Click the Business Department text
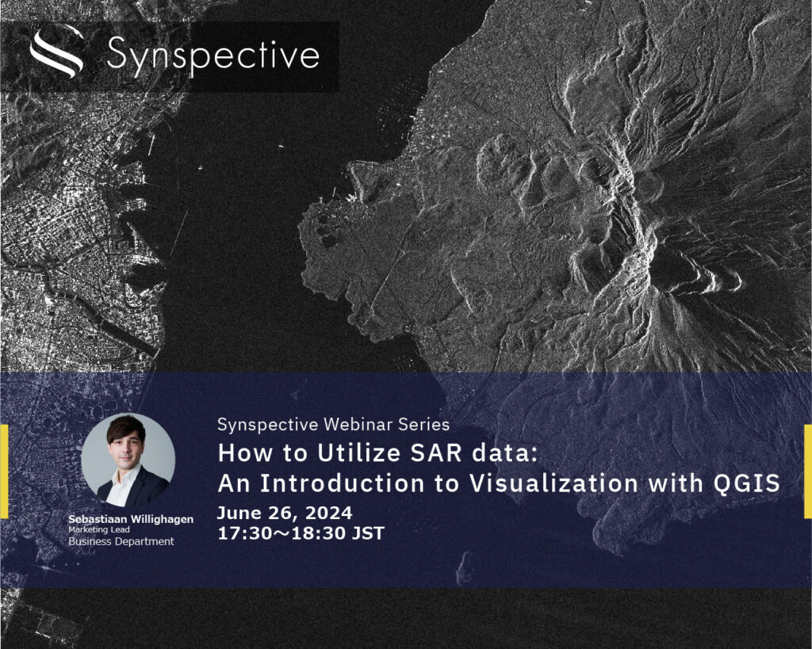The image size is (812, 649). tap(121, 541)
